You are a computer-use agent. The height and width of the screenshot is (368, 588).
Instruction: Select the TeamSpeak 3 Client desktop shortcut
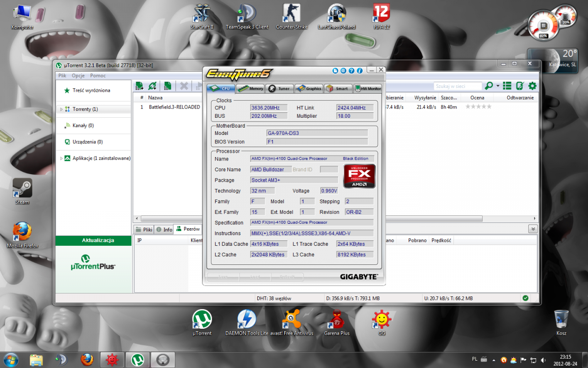tap(247, 17)
